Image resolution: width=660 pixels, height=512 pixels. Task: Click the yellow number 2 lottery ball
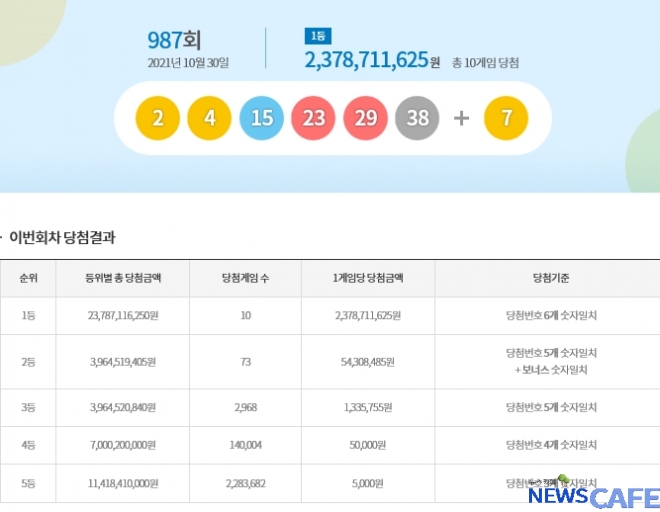coord(158,118)
